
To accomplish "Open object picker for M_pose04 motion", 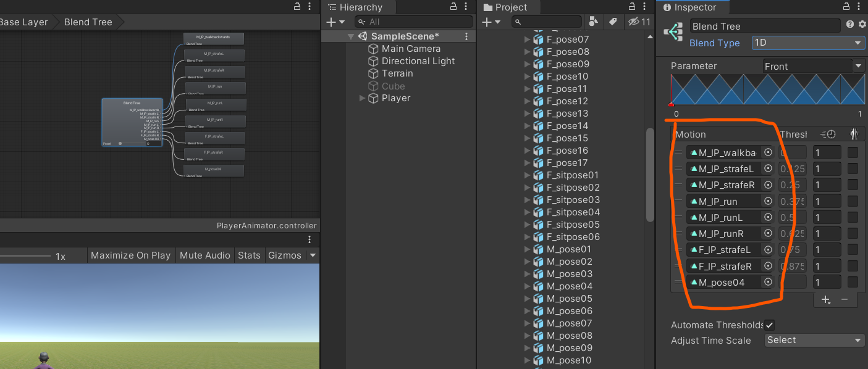I will pyautogui.click(x=769, y=282).
